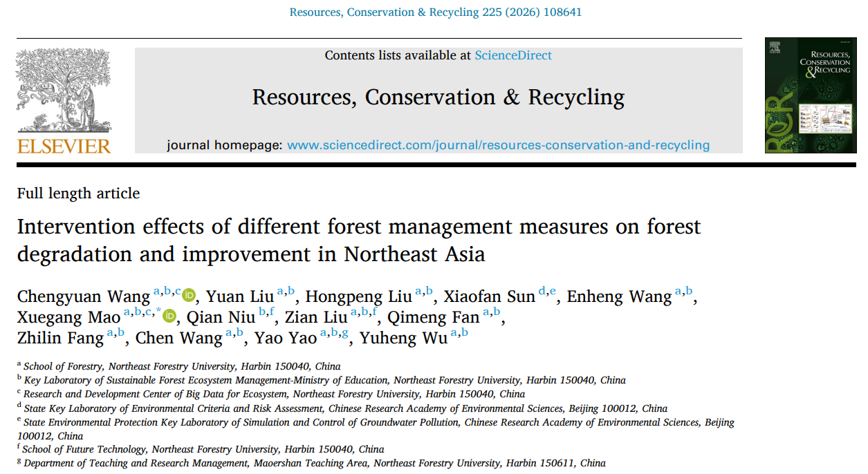Click affiliation superscript 'a' after Yuan Liu
The width and height of the screenshot is (868, 474).
point(281,292)
